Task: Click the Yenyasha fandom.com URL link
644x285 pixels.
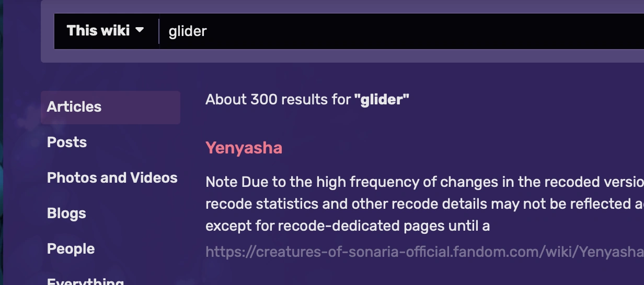Action: [423, 253]
